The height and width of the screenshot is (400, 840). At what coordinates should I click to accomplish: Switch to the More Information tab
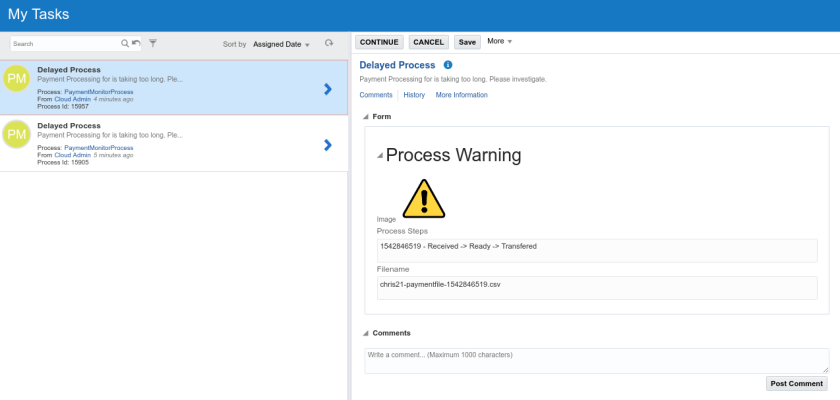point(461,95)
